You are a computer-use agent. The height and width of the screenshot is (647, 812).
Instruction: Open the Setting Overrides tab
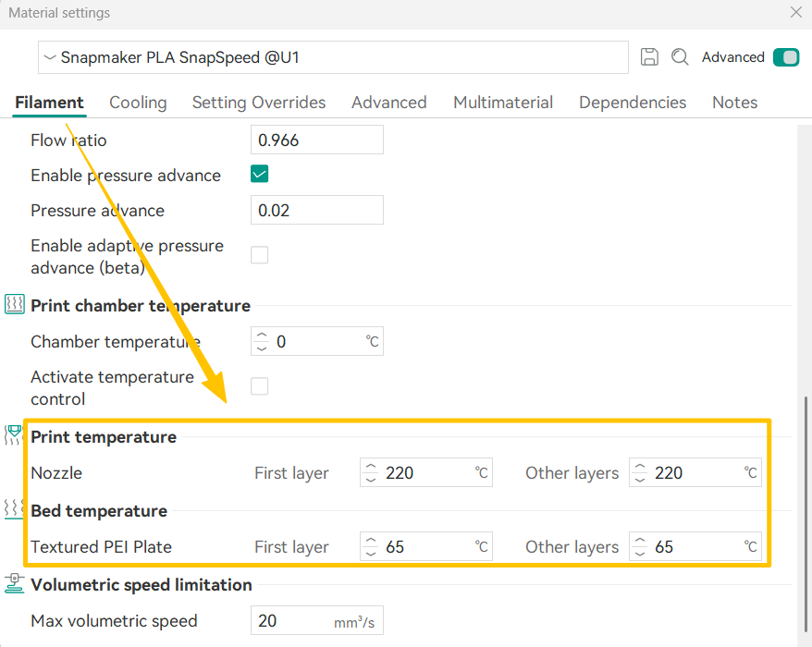coord(259,103)
